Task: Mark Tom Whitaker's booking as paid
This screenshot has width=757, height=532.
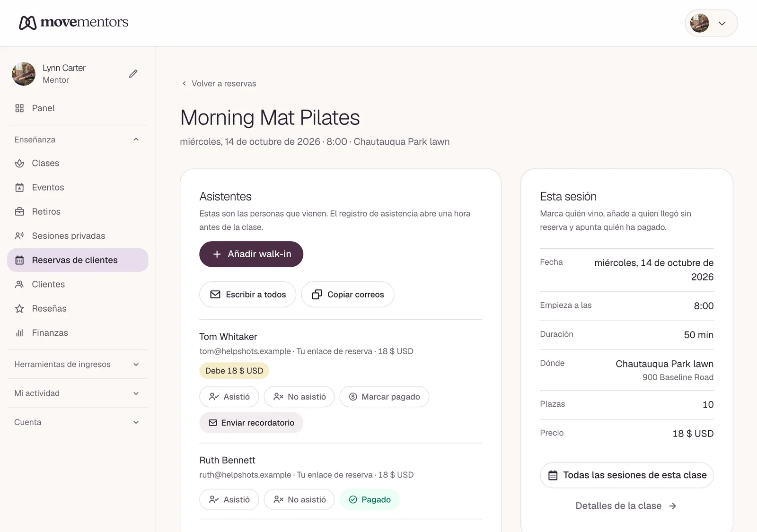Action: [x=384, y=397]
